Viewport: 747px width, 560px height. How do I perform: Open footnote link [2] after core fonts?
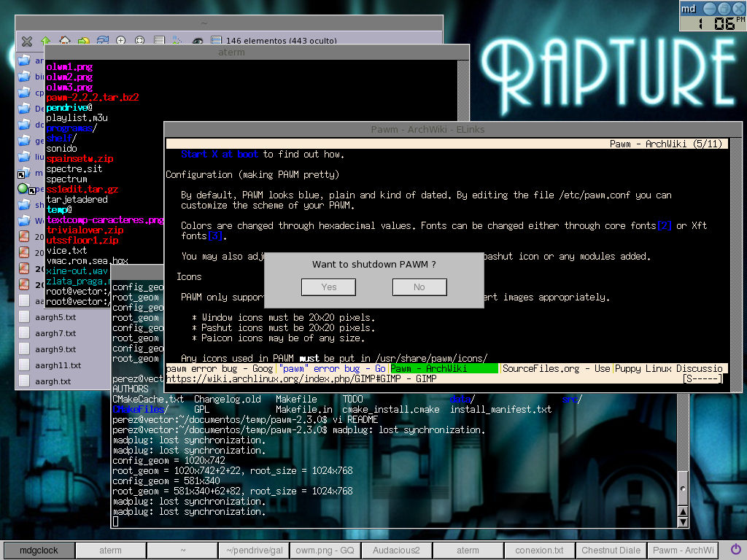pos(664,226)
